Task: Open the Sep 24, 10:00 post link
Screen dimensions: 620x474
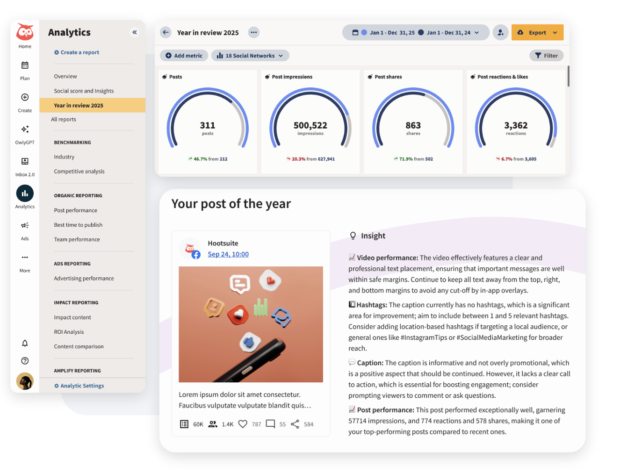Action: coord(228,254)
